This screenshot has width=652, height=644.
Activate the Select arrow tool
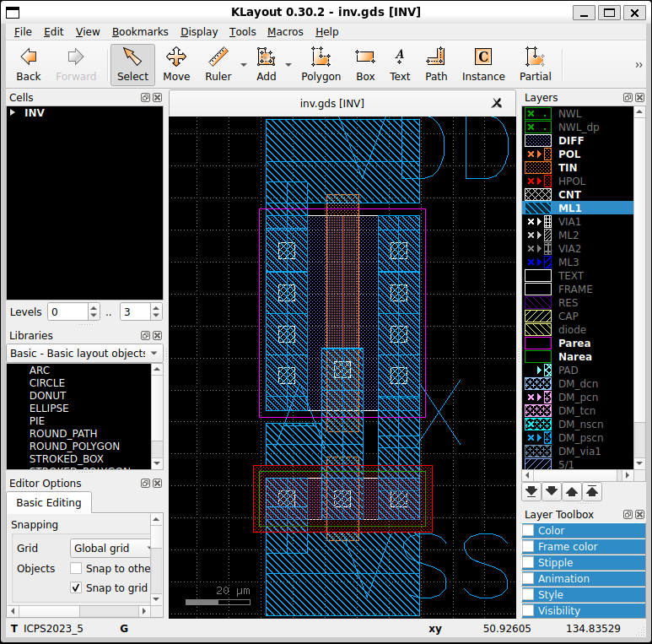click(x=132, y=64)
